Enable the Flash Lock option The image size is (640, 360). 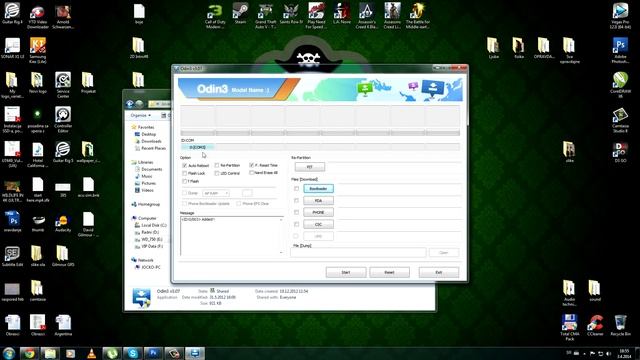pyautogui.click(x=184, y=173)
